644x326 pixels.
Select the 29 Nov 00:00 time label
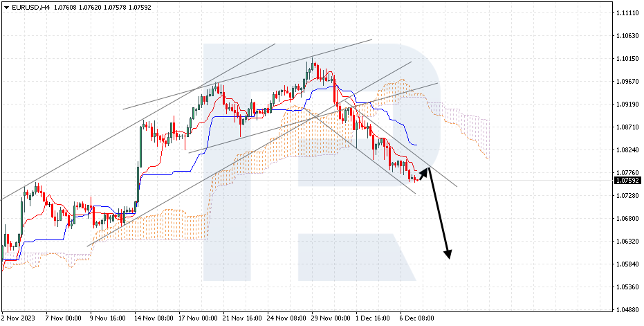point(331,318)
